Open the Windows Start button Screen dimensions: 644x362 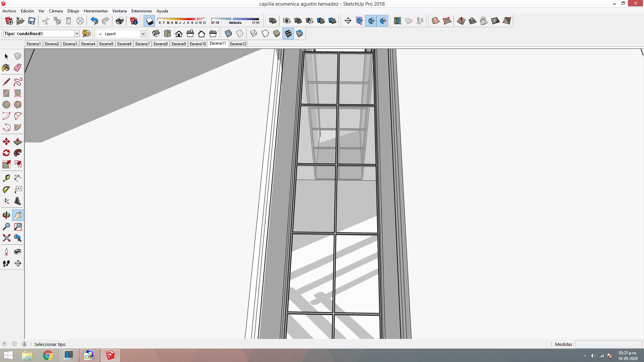tap(8, 355)
